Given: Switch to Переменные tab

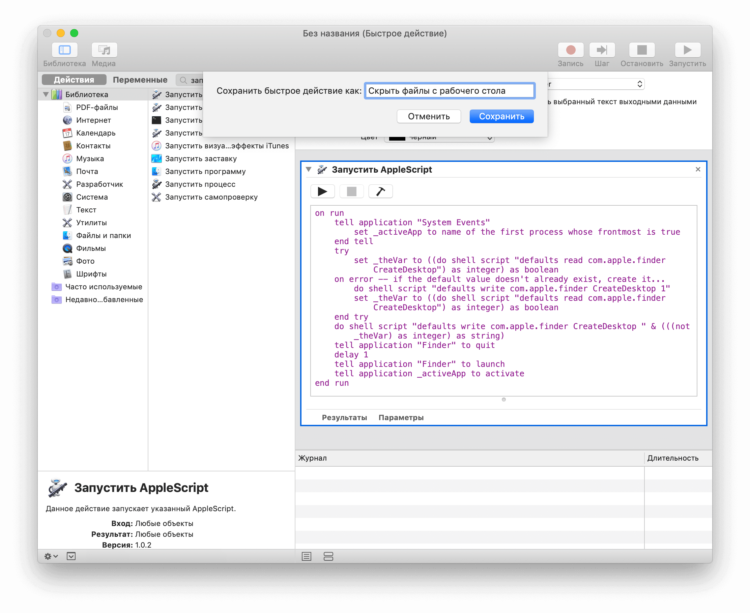Looking at the screenshot, I should click(140, 80).
